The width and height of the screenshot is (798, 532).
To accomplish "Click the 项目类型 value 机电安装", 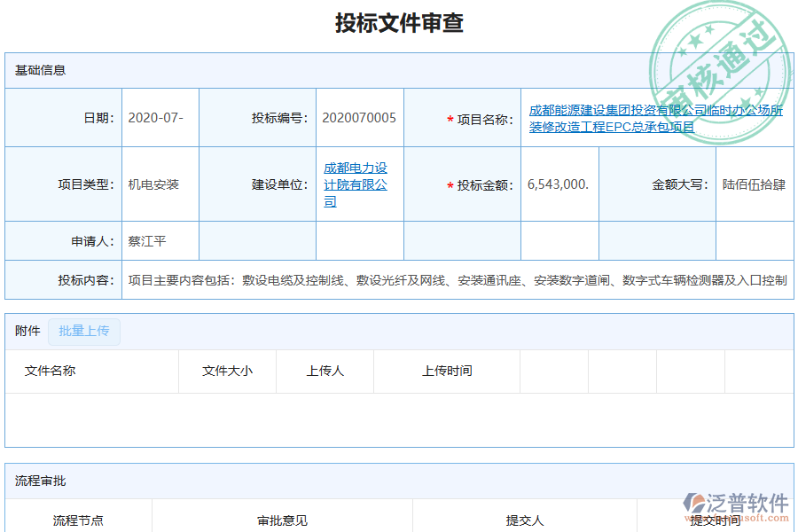I will [149, 184].
